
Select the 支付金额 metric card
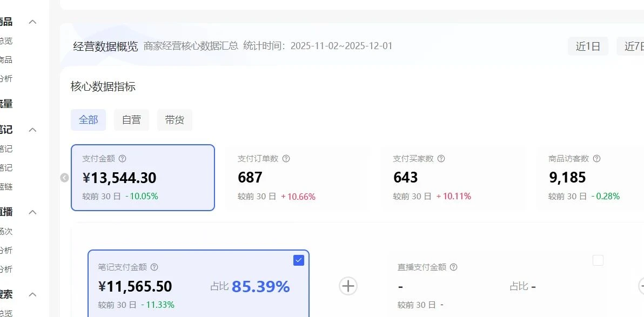coord(143,177)
